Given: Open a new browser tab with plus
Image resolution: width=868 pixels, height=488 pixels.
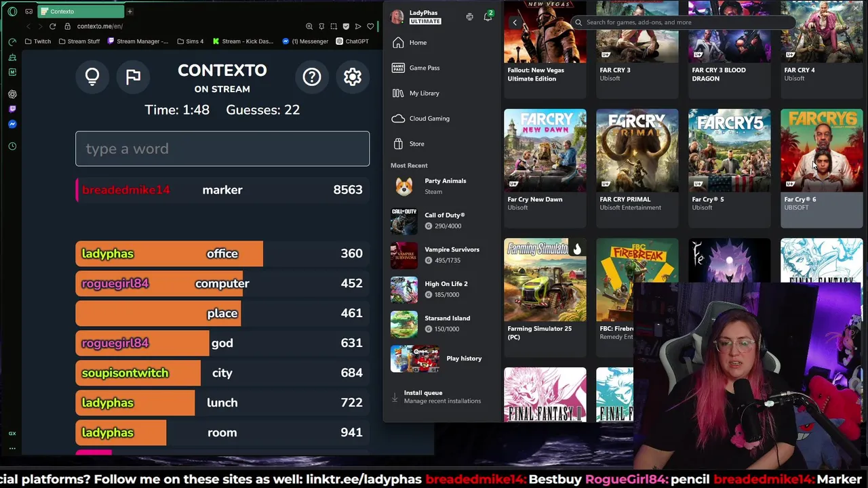Looking at the screenshot, I should (130, 12).
